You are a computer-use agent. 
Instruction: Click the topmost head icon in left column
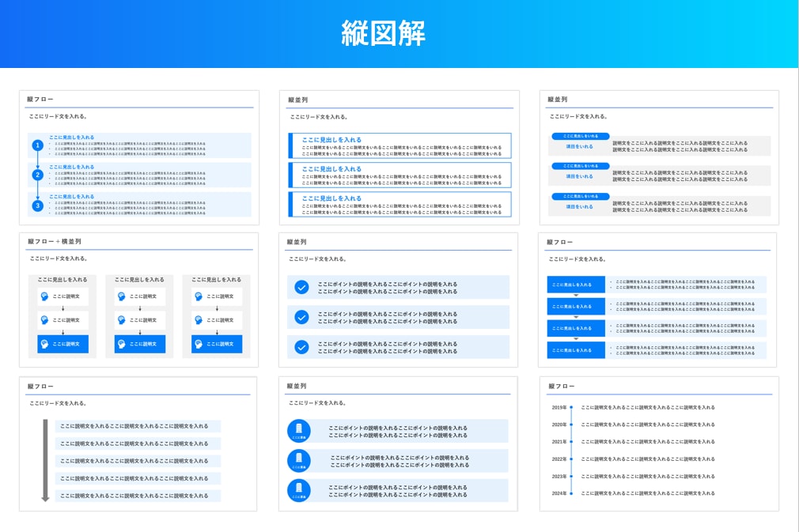[x=45, y=296]
